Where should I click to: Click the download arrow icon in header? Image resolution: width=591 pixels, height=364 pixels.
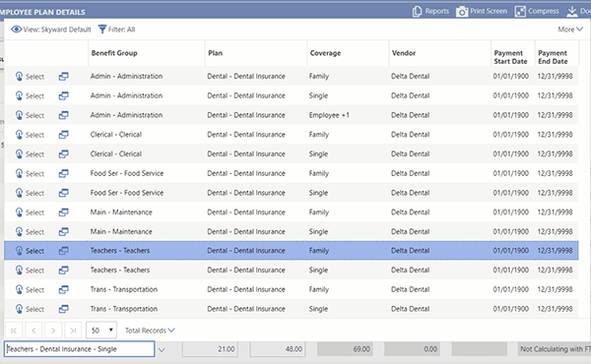[x=571, y=12]
